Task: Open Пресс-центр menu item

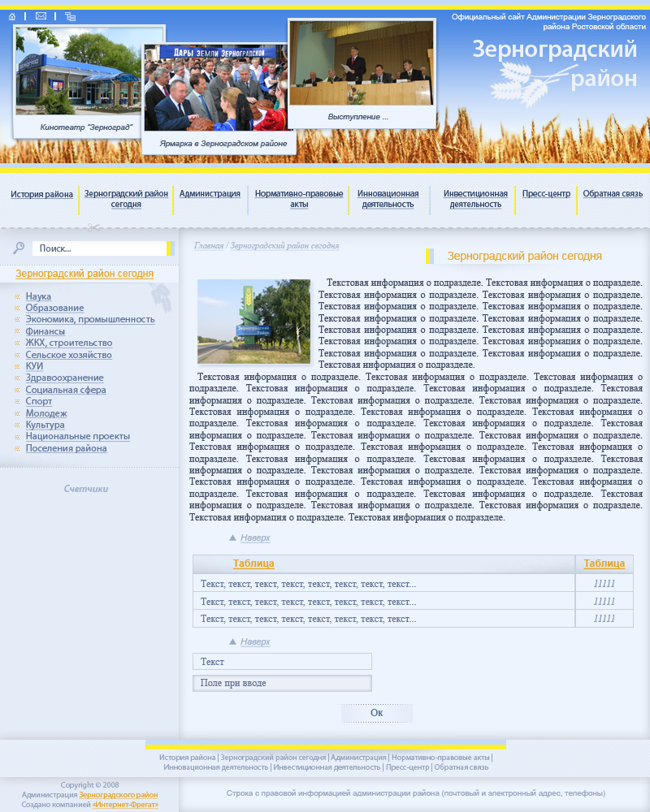Action: [x=546, y=194]
